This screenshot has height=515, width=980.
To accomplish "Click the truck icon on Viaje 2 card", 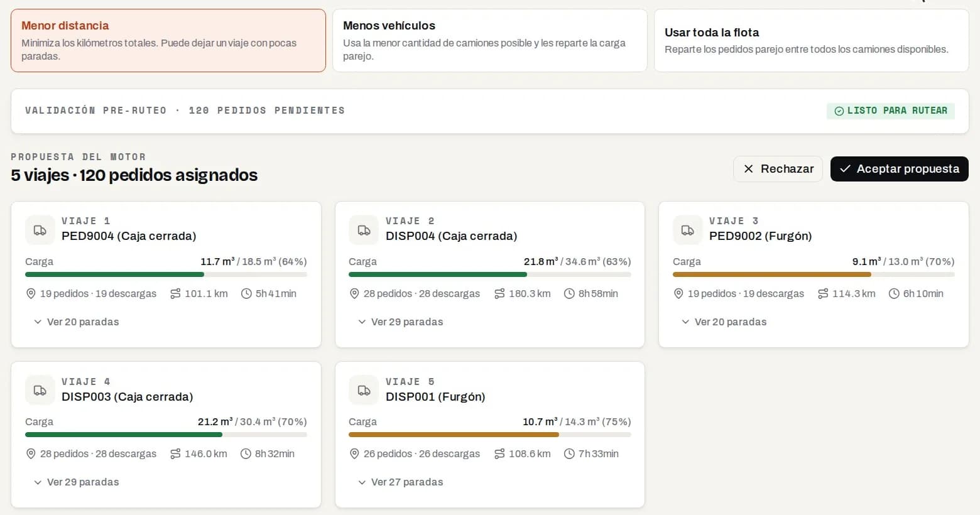I will click(x=364, y=230).
